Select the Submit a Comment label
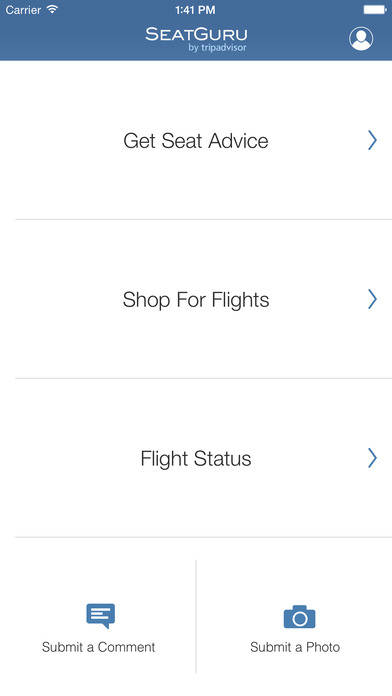Image resolution: width=392 pixels, height=696 pixels. pyautogui.click(x=99, y=647)
